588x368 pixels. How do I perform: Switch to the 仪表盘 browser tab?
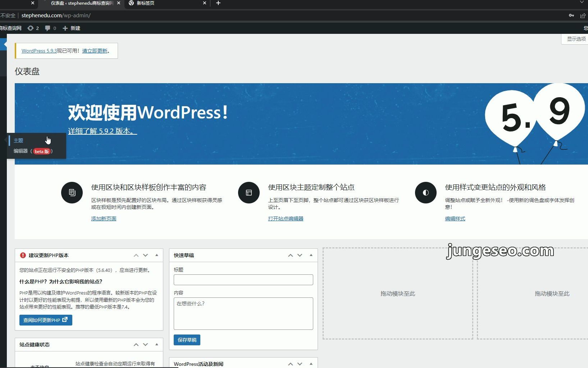pyautogui.click(x=82, y=3)
